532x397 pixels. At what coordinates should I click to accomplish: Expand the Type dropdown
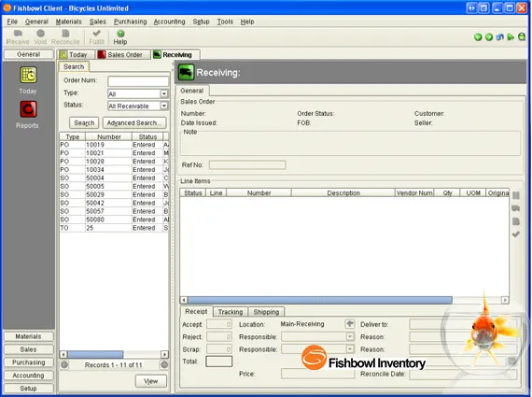pos(164,93)
